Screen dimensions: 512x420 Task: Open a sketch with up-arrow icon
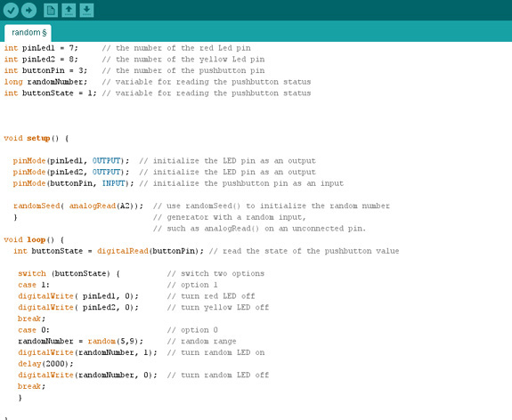pyautogui.click(x=69, y=11)
